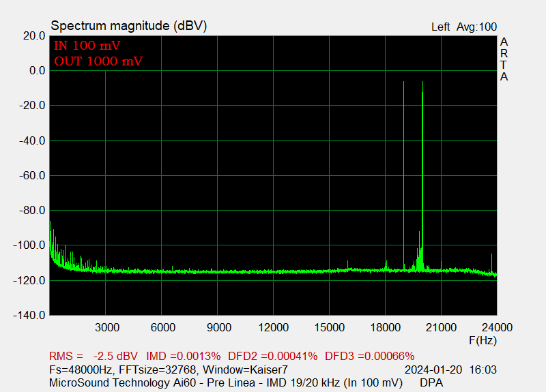Click the 'DPA' label
The image size is (546, 392).
(x=431, y=382)
